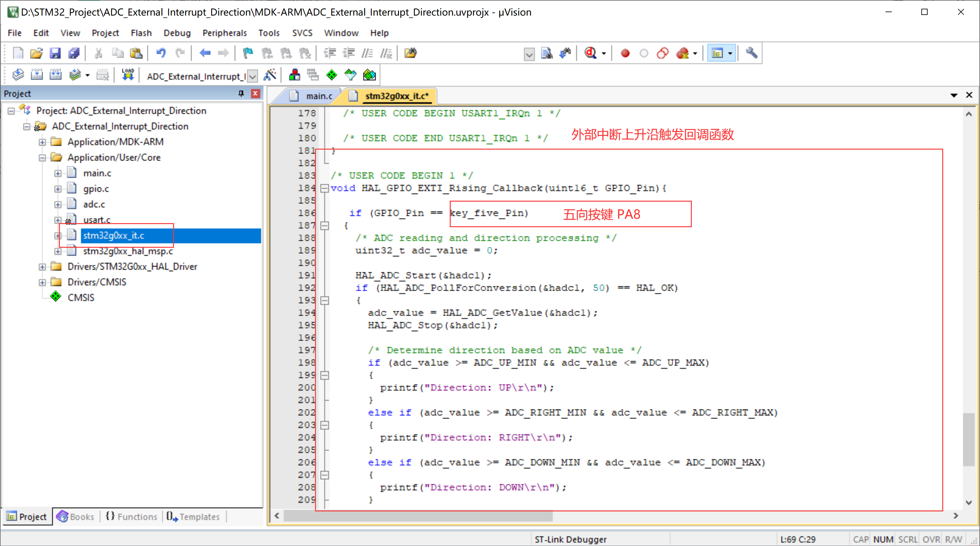Build the target with the Build icon

(36, 75)
